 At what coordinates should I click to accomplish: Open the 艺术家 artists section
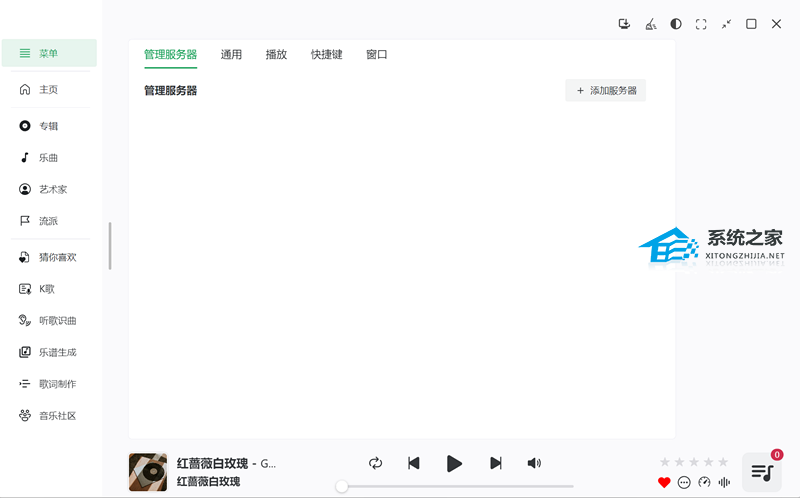pyautogui.click(x=49, y=189)
